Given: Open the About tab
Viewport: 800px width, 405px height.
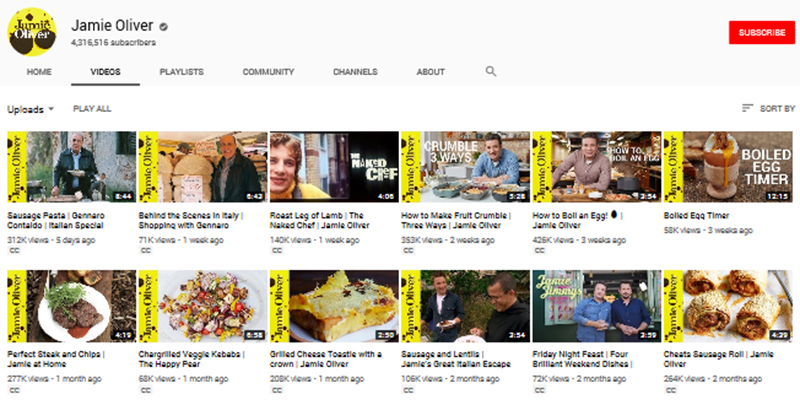Looking at the screenshot, I should [x=431, y=72].
